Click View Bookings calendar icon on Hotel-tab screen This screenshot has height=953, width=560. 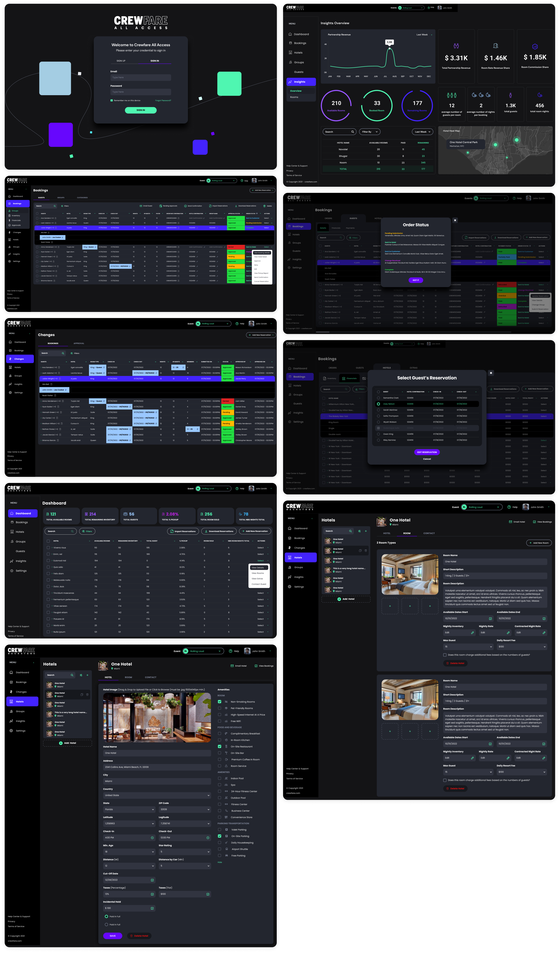pyautogui.click(x=256, y=666)
